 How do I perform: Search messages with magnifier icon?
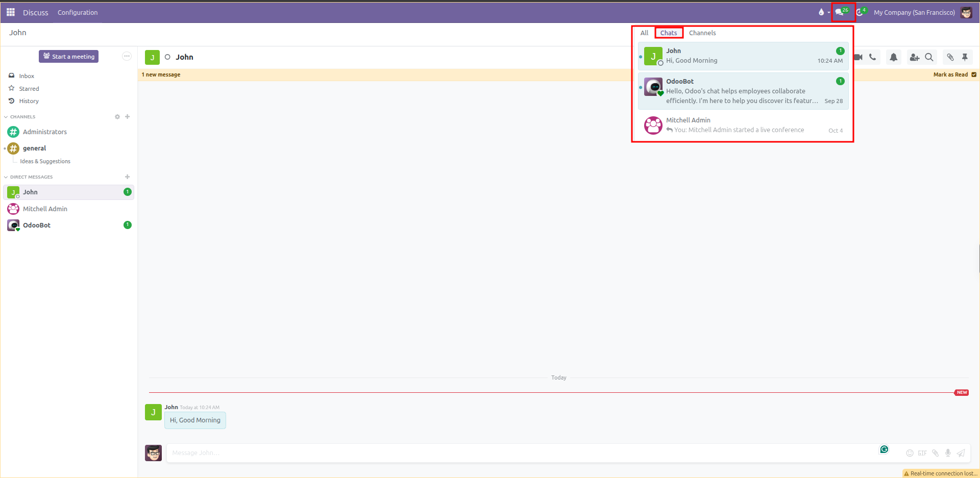click(929, 57)
